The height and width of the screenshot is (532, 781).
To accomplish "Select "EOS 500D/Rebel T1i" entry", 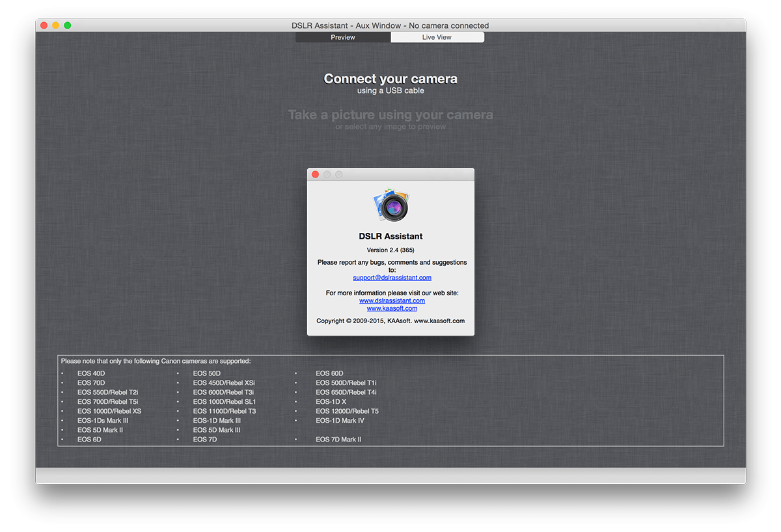I will tap(346, 383).
